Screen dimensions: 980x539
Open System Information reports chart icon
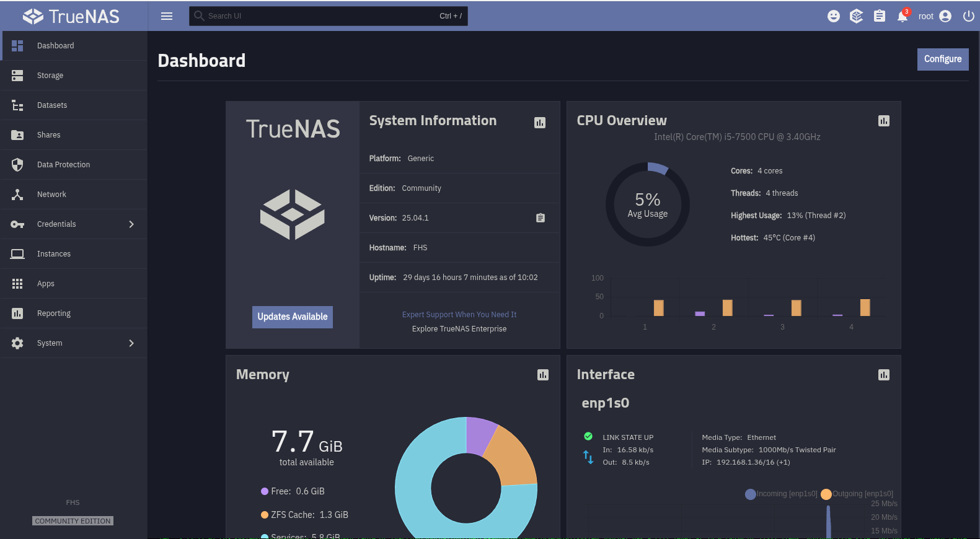tap(540, 123)
